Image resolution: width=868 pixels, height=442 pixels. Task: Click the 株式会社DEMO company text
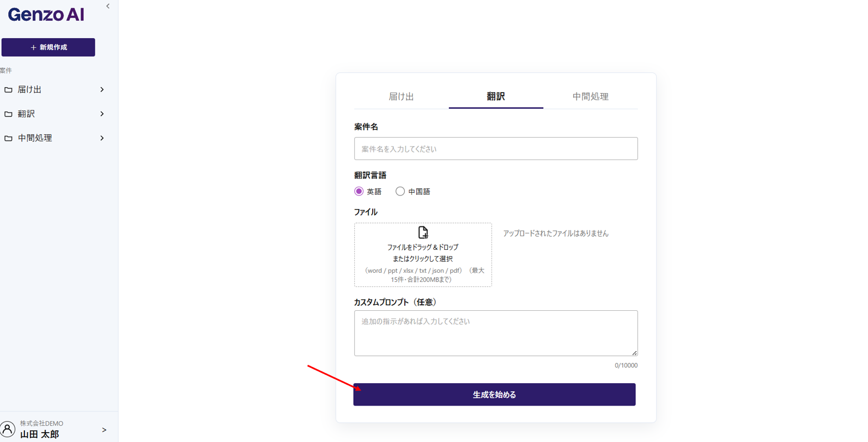(41, 423)
